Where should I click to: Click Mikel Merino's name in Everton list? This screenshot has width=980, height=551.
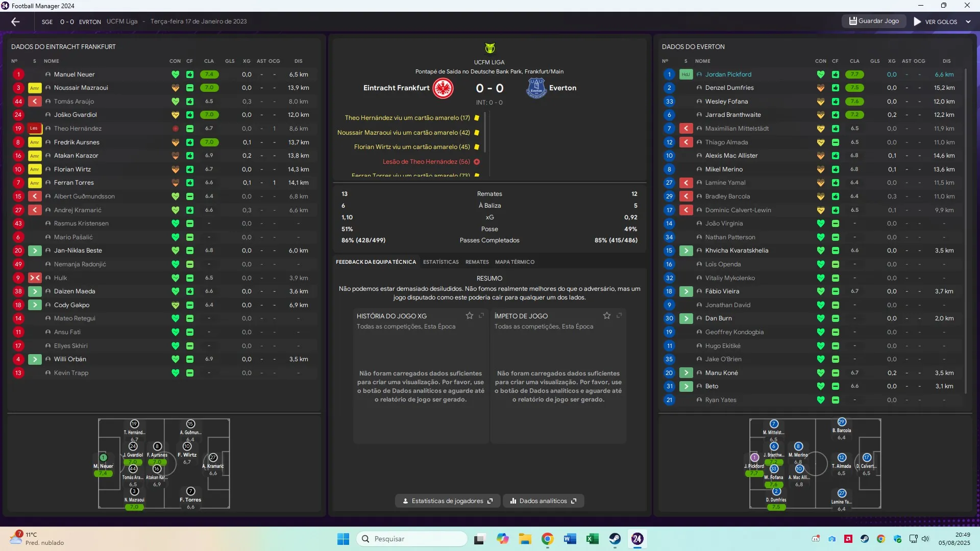pos(724,169)
